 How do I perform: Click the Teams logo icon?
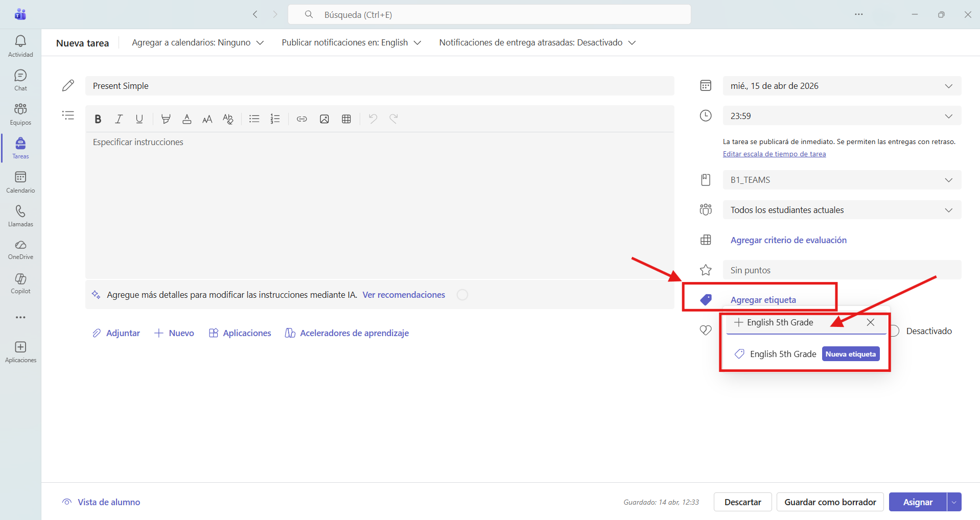20,14
